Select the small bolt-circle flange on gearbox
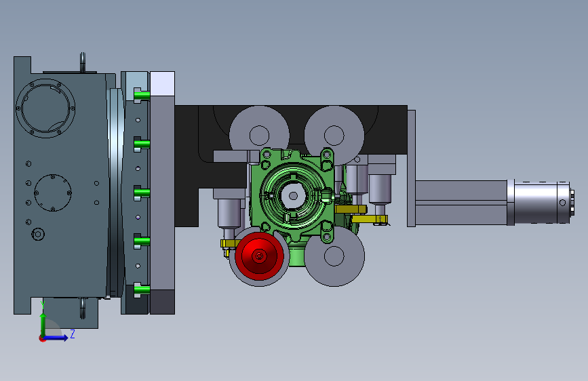The image size is (588, 381). click(53, 193)
